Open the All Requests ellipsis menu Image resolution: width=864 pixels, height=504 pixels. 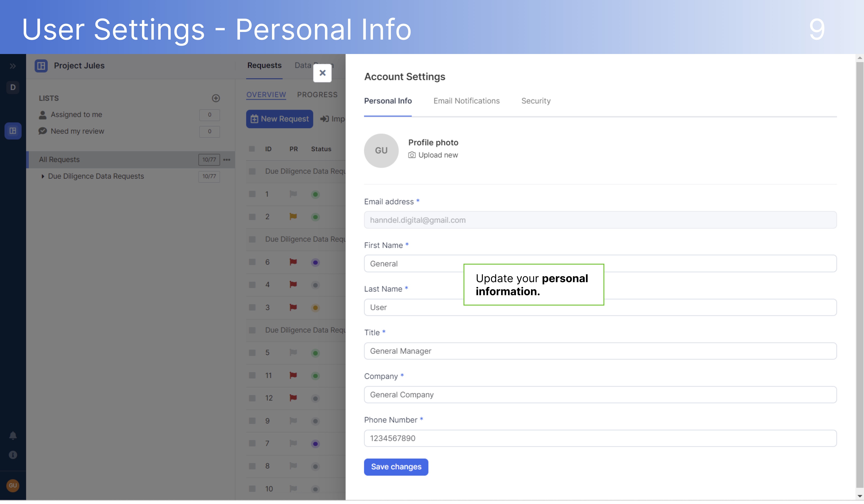[226, 160]
